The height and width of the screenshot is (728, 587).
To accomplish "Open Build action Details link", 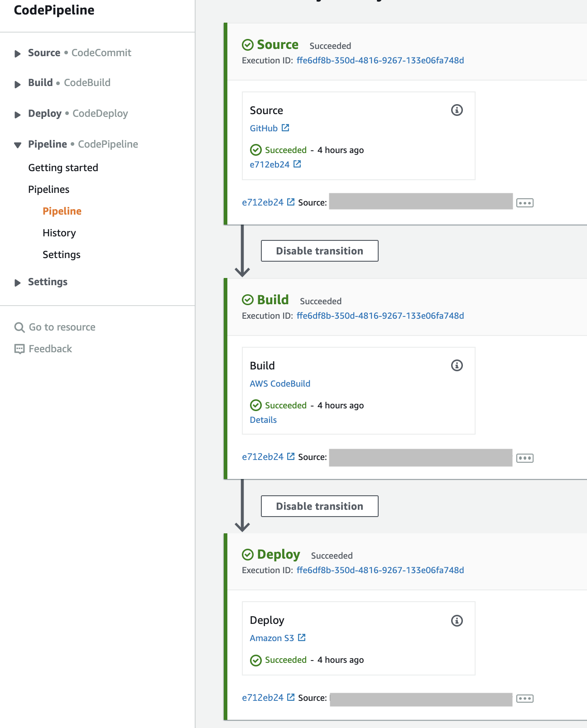I will coord(263,420).
